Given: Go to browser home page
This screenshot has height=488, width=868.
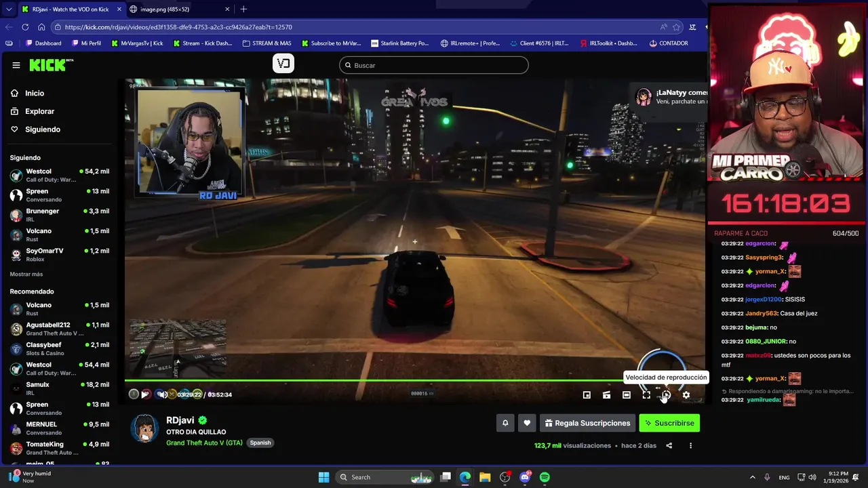Looking at the screenshot, I should 41,27.
